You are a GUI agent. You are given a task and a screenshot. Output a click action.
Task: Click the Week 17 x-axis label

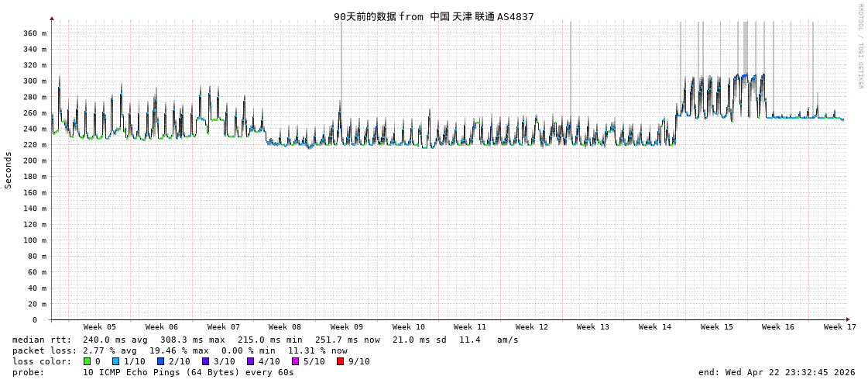tap(839, 327)
